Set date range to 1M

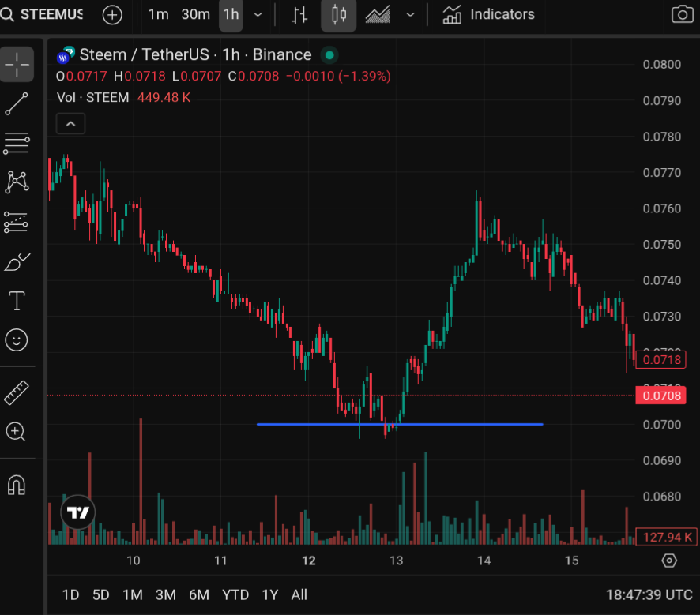[x=133, y=595]
